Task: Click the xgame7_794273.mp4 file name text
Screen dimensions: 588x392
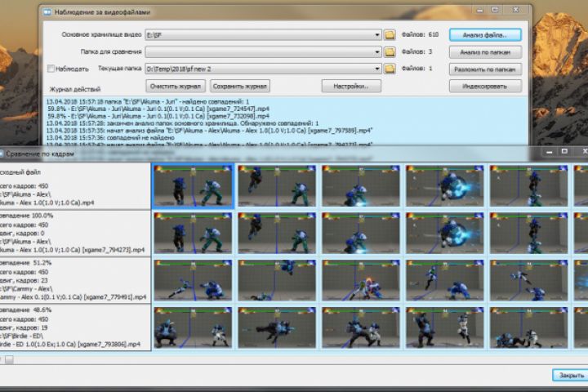Action: (x=73, y=250)
